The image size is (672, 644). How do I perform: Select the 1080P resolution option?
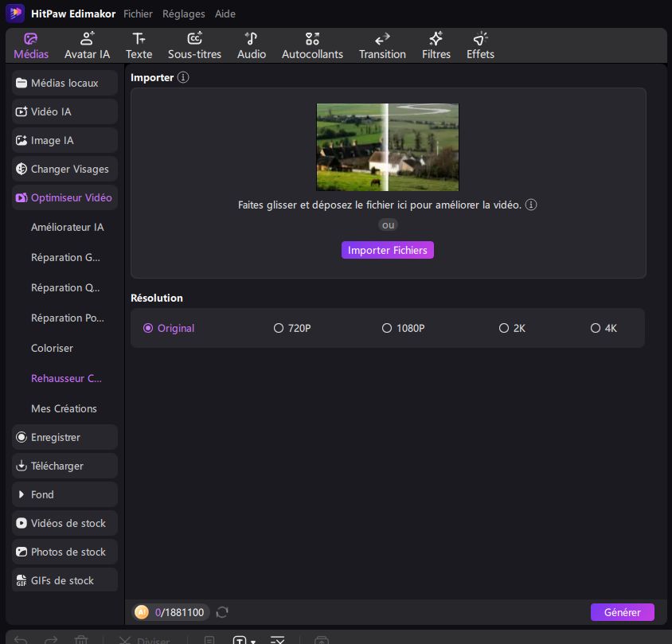click(x=404, y=328)
